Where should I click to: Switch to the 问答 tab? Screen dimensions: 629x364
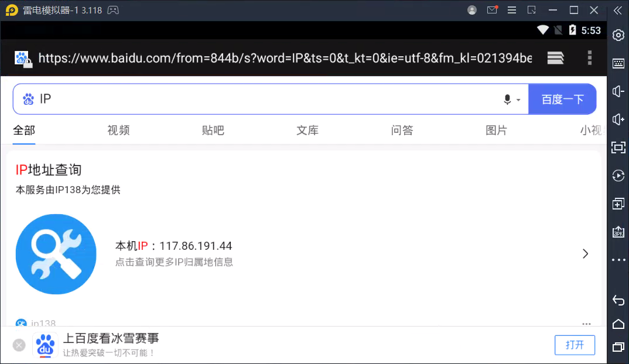[x=402, y=131]
